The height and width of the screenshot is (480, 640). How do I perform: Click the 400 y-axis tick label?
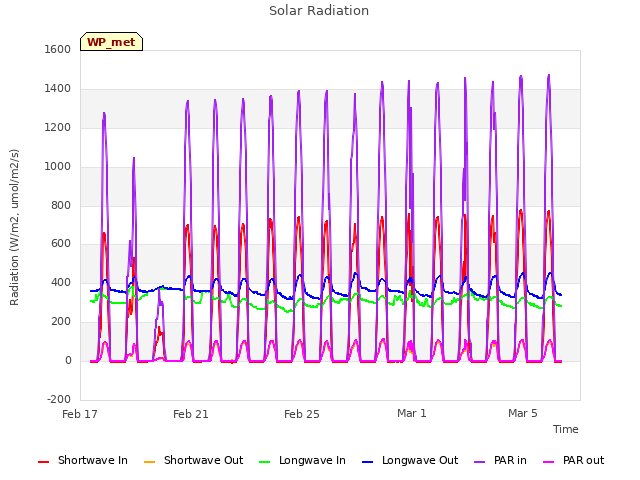pos(61,282)
